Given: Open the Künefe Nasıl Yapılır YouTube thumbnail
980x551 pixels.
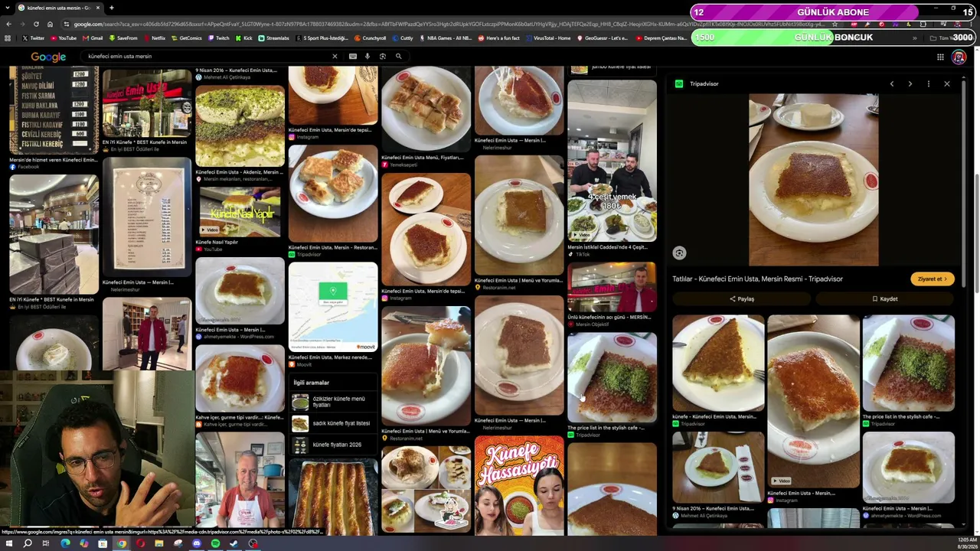Looking at the screenshot, I should pyautogui.click(x=240, y=210).
